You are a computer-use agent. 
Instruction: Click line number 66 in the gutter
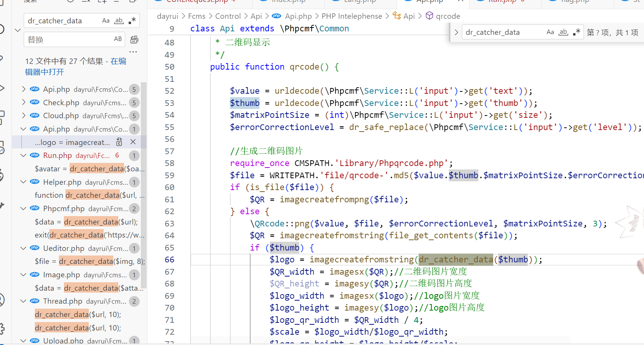pos(170,260)
